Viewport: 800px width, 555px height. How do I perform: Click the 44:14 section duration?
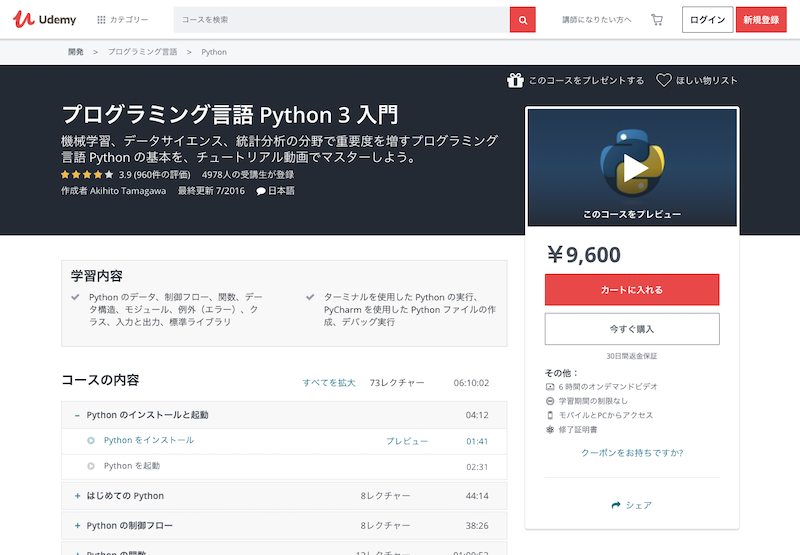pos(477,496)
